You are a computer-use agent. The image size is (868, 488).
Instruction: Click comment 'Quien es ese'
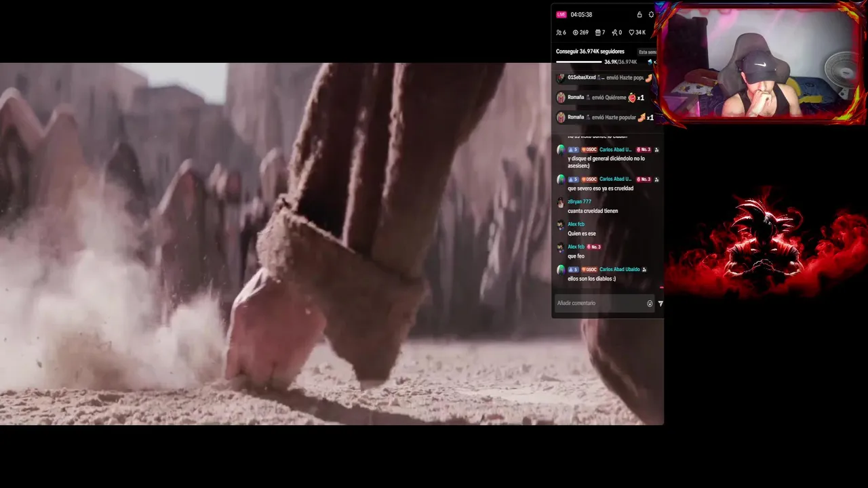coord(582,233)
